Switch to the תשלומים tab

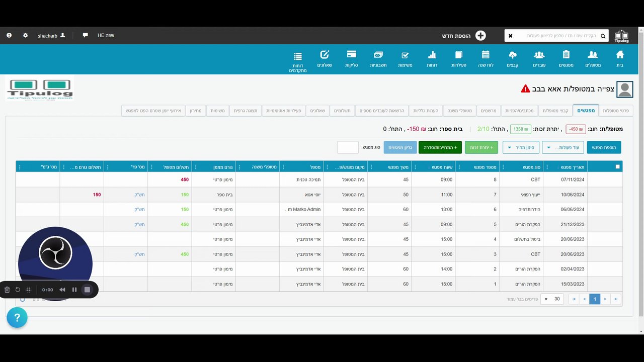pyautogui.click(x=342, y=111)
